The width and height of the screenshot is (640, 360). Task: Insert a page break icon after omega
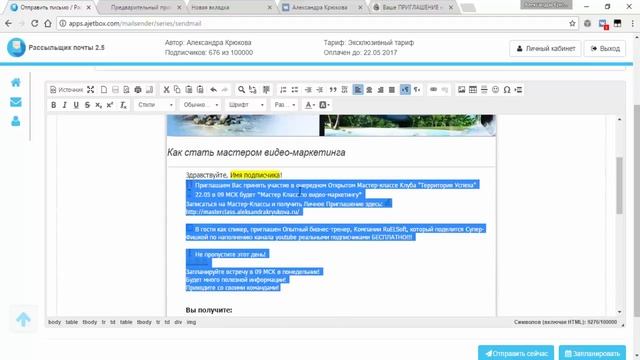(518, 90)
